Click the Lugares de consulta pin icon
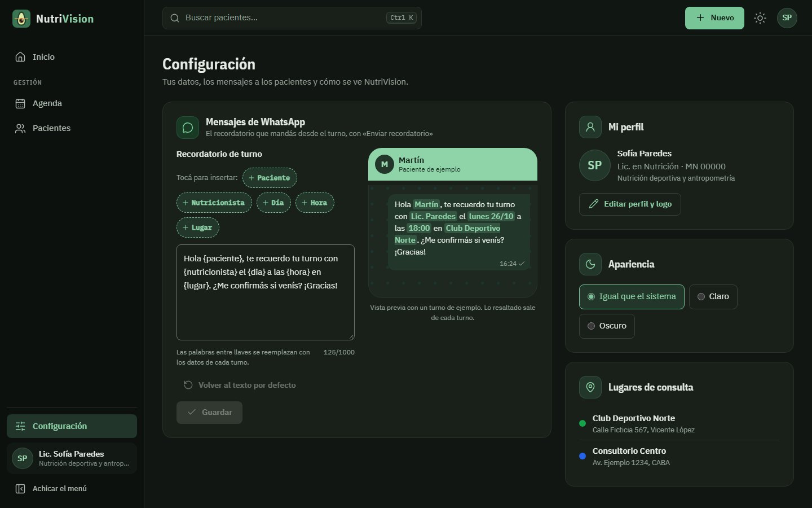This screenshot has width=812, height=508. 590,387
